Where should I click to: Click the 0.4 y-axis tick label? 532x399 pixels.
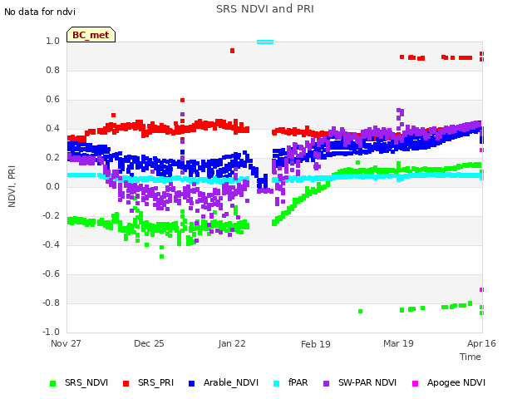[52, 128]
